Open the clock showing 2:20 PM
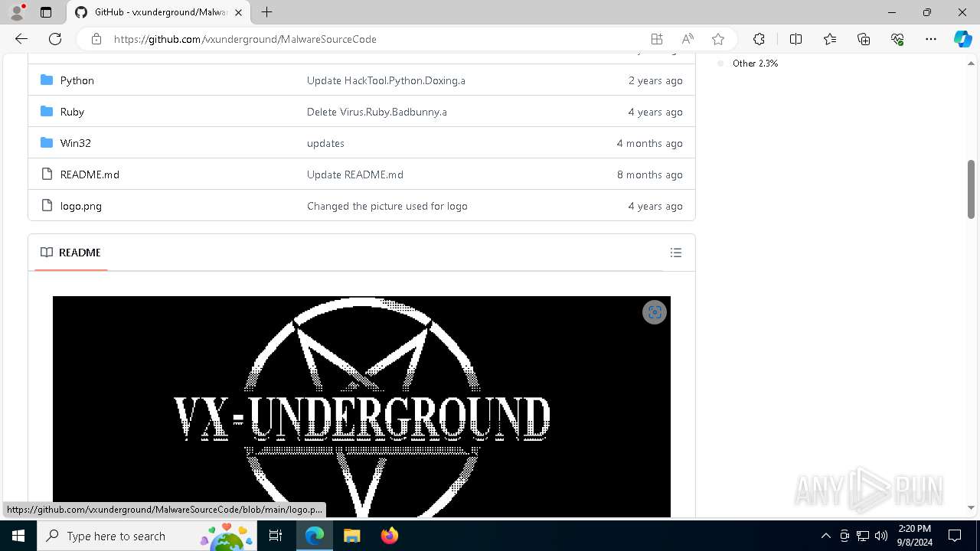The width and height of the screenshot is (980, 551). [x=914, y=536]
